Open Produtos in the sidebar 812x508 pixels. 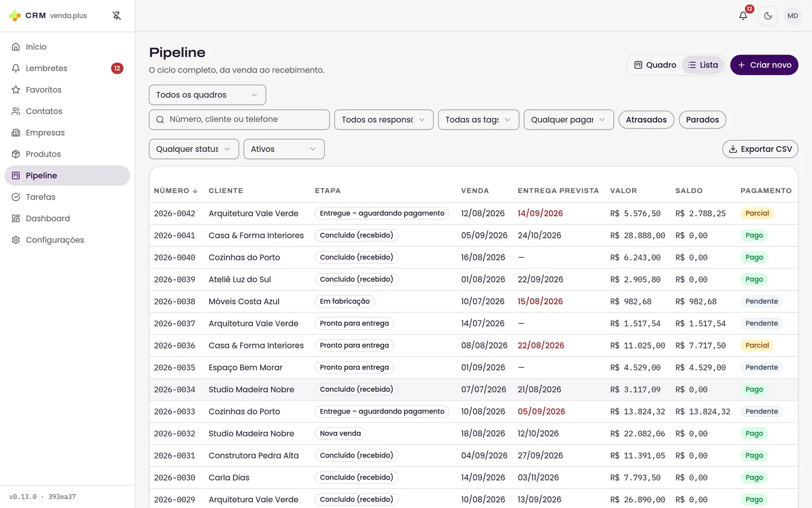click(x=67, y=154)
